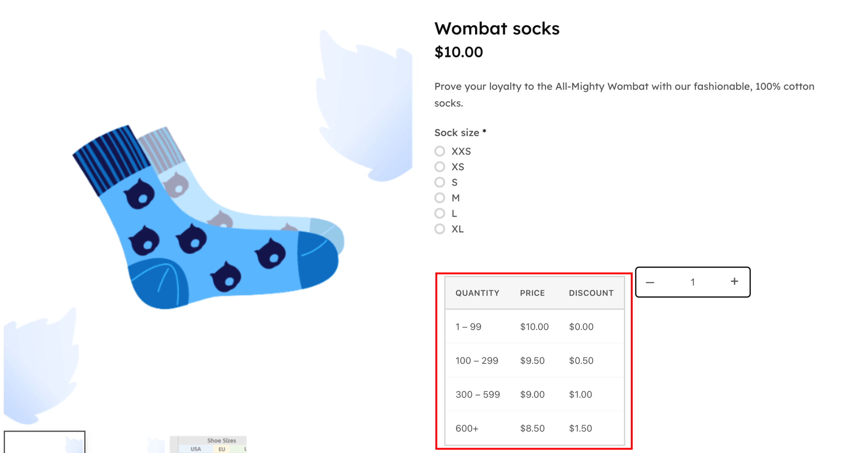The width and height of the screenshot is (868, 453).
Task: Open the Shoe Sizes chart thumbnail
Action: click(208, 444)
